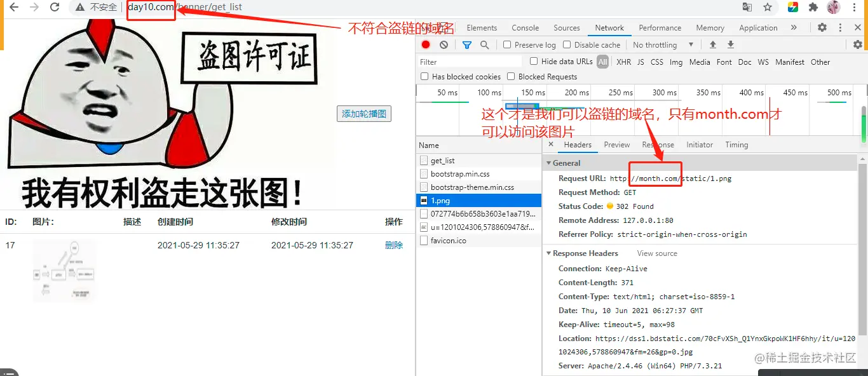Select the All filter type
Viewport: 868px width, 376px height.
(x=602, y=62)
